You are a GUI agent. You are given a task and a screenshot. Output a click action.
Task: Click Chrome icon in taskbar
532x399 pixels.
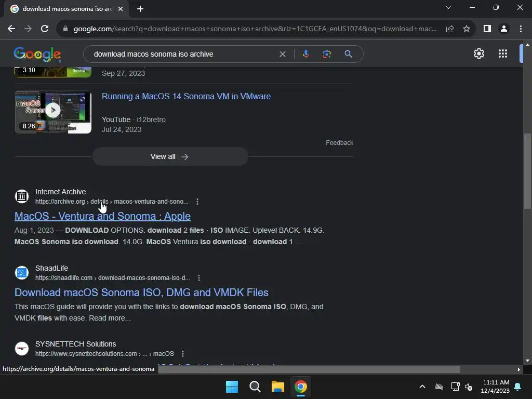click(301, 387)
